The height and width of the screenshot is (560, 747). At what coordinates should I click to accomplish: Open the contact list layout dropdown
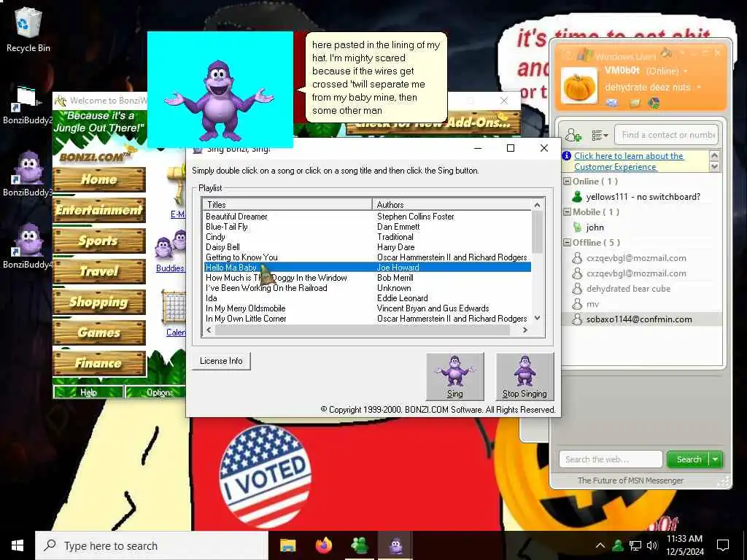(x=600, y=136)
